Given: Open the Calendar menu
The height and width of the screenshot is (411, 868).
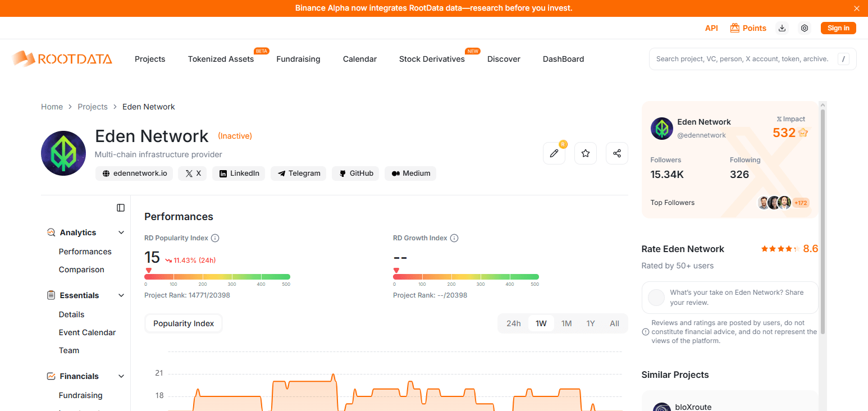Looking at the screenshot, I should coord(360,59).
